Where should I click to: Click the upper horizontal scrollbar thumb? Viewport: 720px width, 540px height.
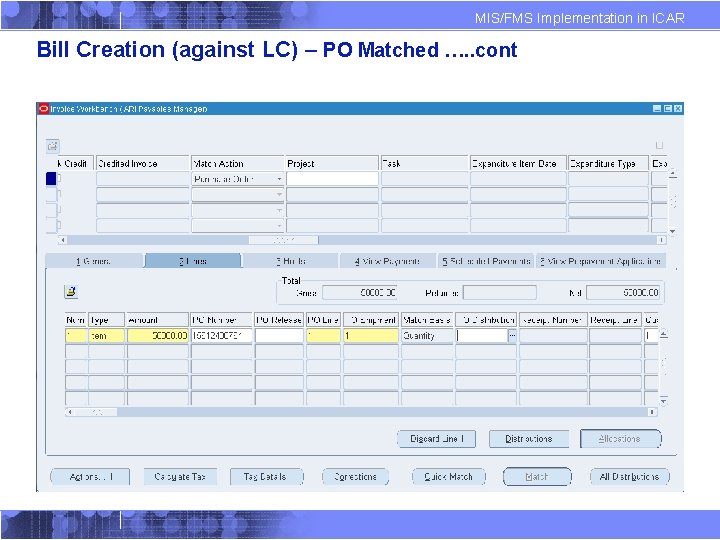click(x=283, y=240)
